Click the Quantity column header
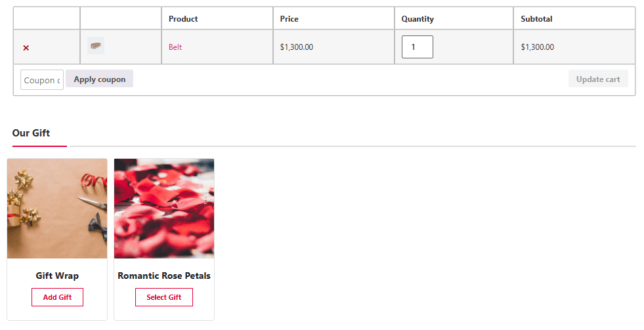The image size is (644, 330). pos(418,19)
